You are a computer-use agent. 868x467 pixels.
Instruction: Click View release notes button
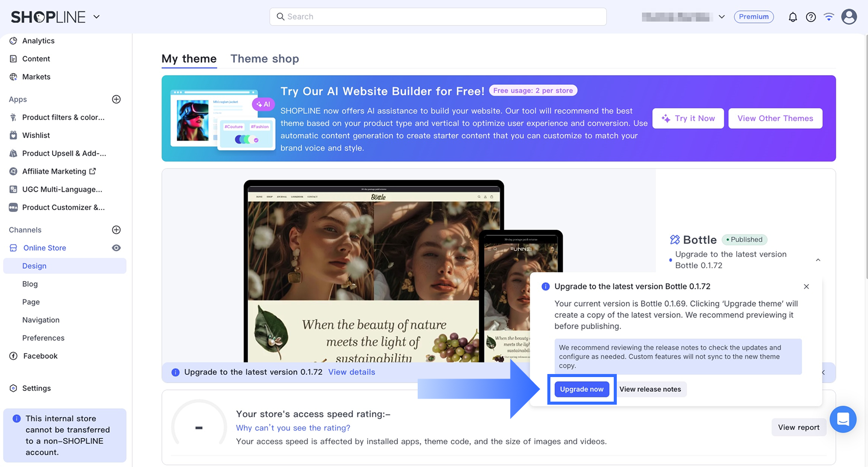click(x=650, y=389)
